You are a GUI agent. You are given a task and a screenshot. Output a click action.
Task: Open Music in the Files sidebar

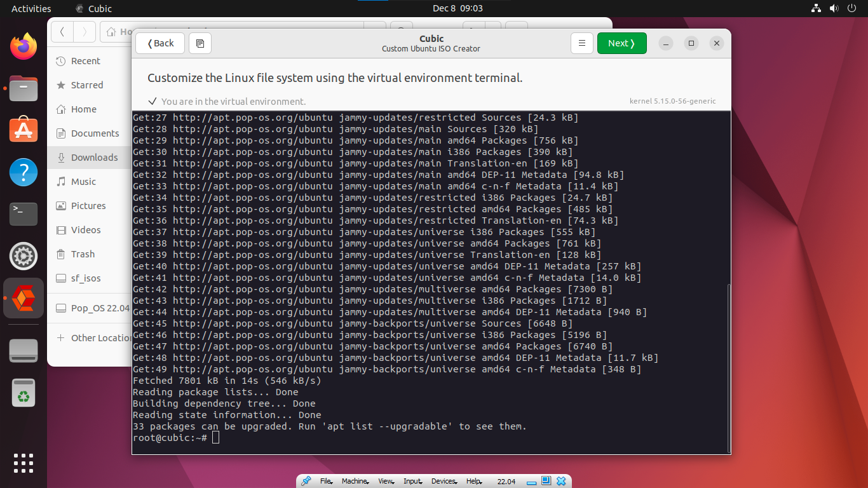83,182
